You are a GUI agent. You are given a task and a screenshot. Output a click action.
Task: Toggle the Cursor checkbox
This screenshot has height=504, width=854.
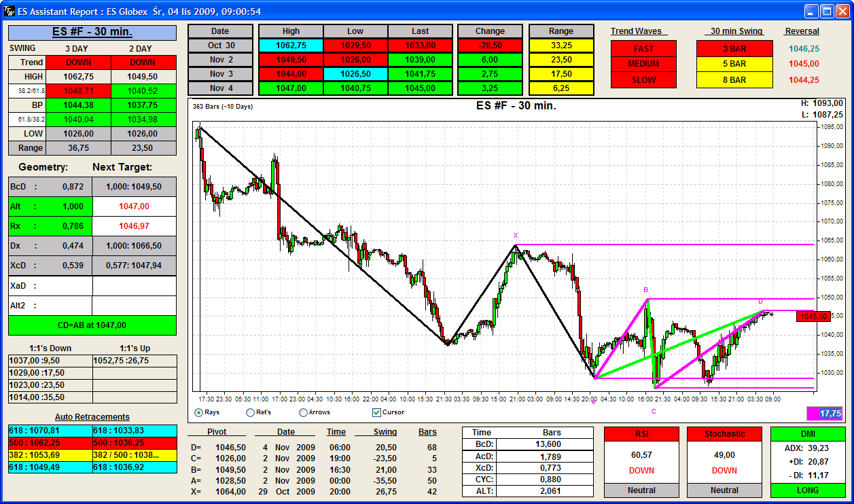377,412
